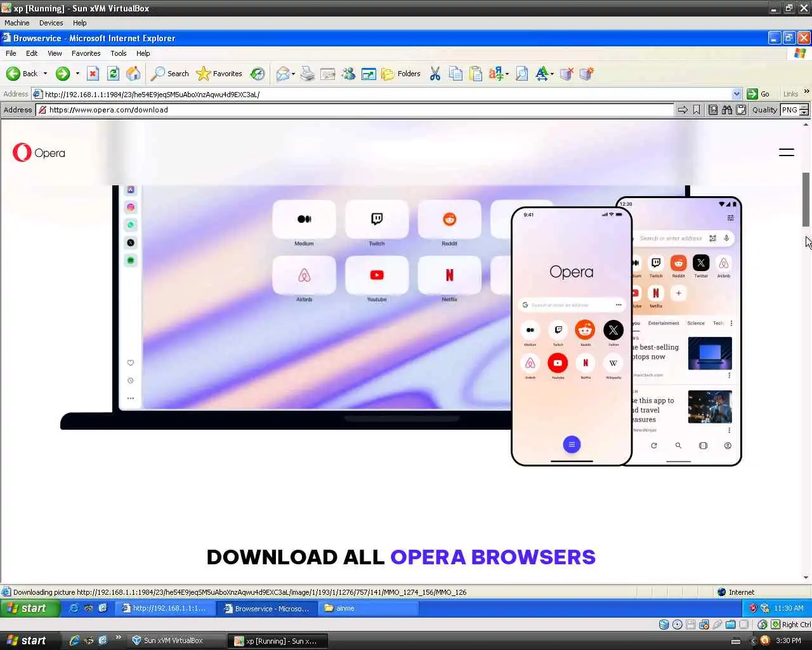Open the Edit menu
This screenshot has height=650, width=812.
(x=32, y=53)
